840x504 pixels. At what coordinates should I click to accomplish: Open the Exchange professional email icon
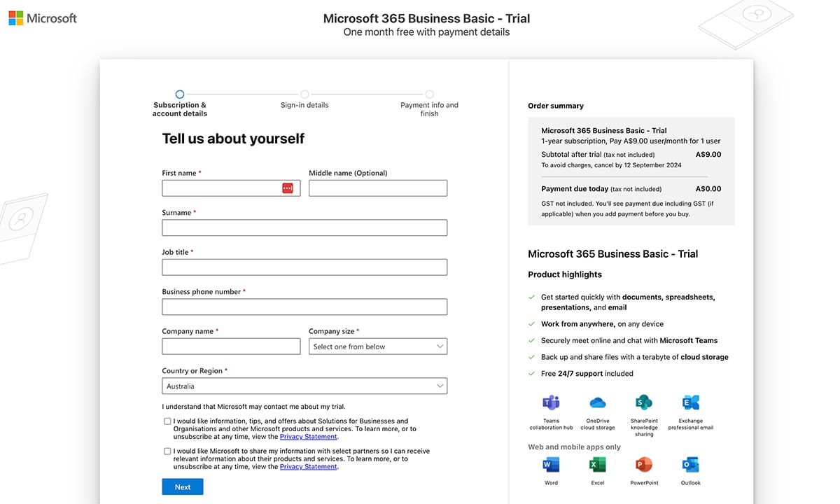pyautogui.click(x=690, y=404)
